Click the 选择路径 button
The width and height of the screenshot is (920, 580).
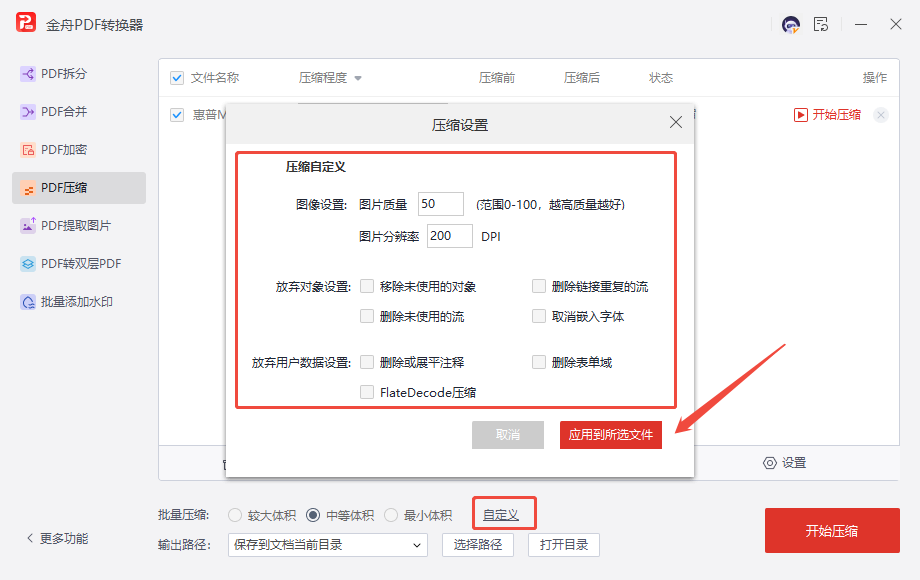click(x=478, y=545)
